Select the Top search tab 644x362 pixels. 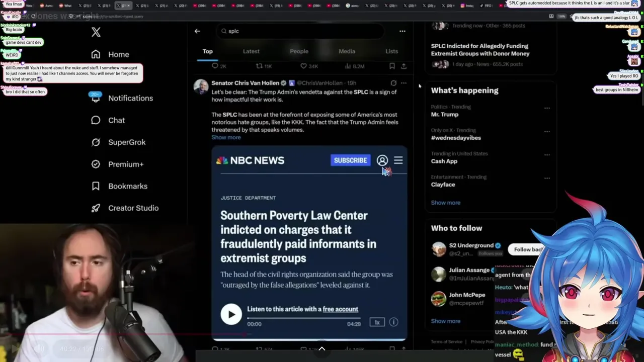[207, 51]
